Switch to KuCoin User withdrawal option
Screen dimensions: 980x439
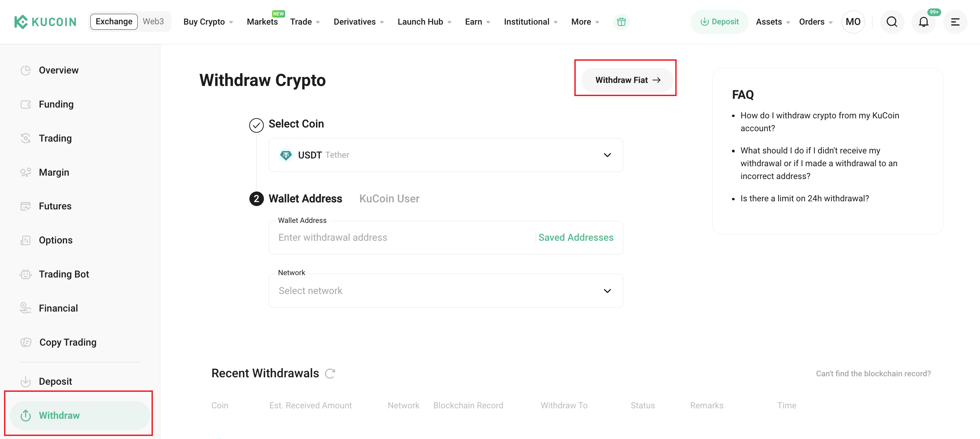[389, 198]
